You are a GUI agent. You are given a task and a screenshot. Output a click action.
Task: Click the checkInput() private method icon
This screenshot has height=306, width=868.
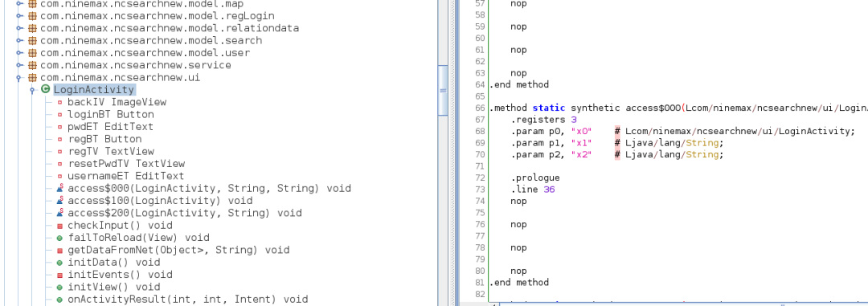(59, 226)
